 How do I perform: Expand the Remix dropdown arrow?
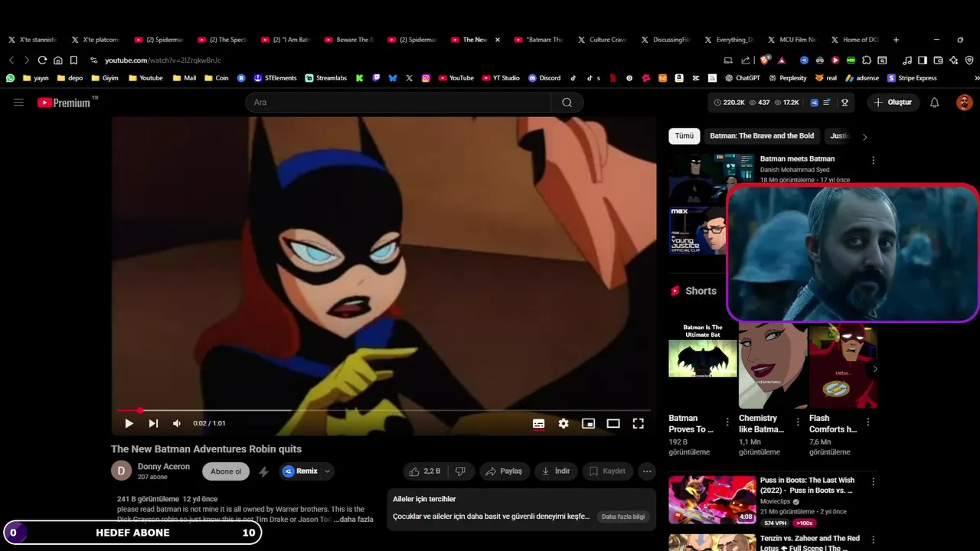click(328, 471)
